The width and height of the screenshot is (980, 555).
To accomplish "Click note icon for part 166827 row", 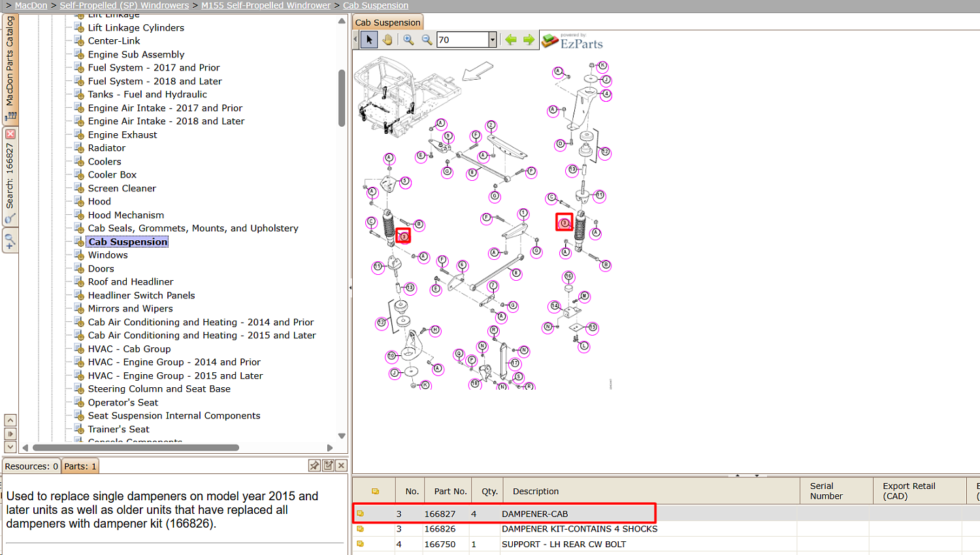I will click(360, 513).
